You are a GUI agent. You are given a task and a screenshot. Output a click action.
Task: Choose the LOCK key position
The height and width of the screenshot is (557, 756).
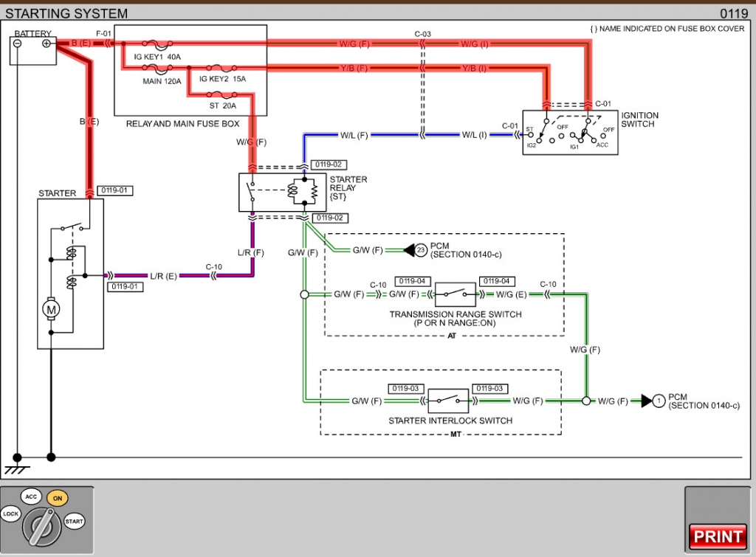[x=10, y=513]
